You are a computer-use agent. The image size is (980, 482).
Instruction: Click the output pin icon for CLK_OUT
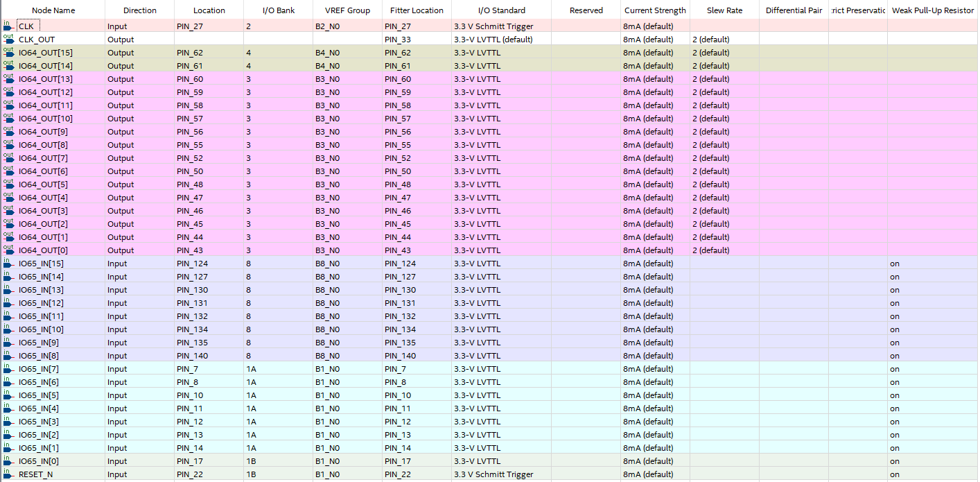pyautogui.click(x=8, y=39)
